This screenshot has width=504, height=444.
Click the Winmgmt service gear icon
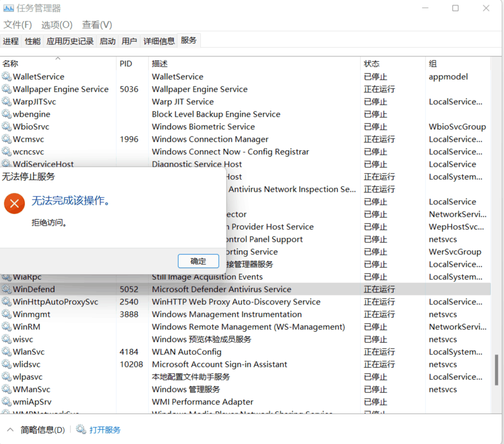(7, 314)
